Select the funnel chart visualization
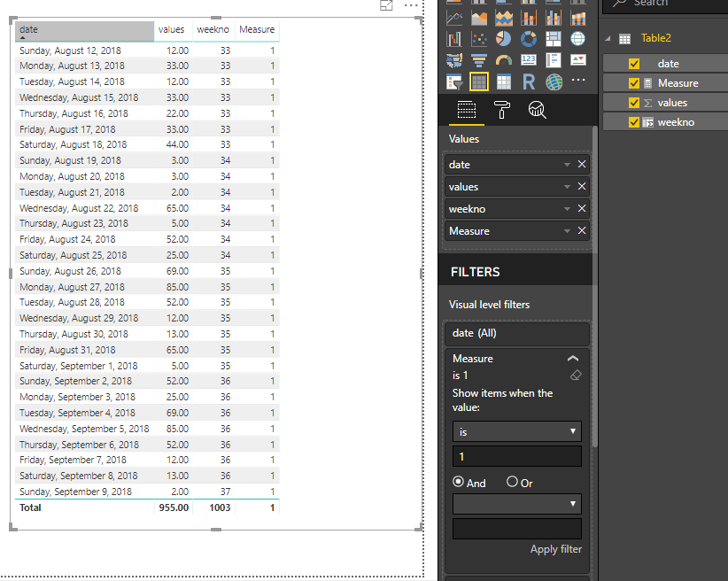The image size is (728, 581). (x=479, y=60)
